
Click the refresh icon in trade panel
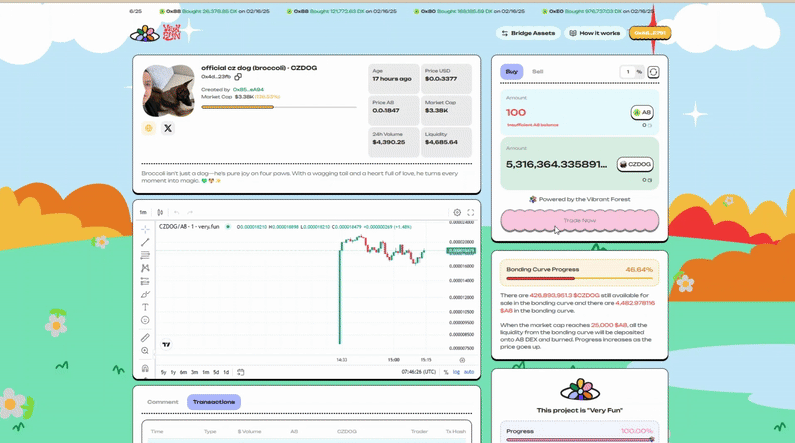(x=653, y=72)
